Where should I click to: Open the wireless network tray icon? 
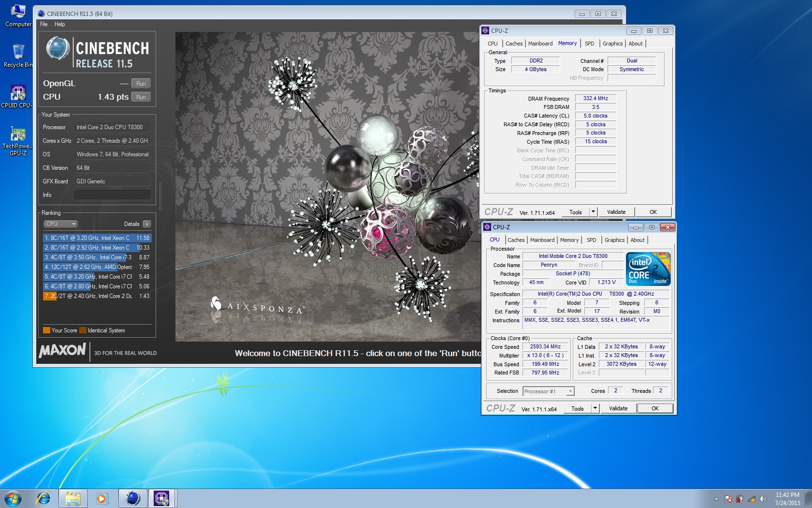(x=752, y=499)
